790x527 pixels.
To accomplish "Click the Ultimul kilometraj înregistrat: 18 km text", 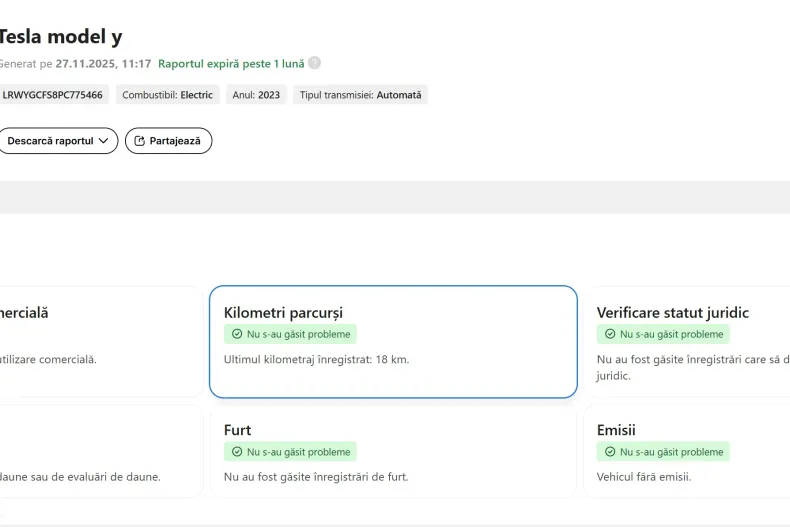I will pyautogui.click(x=316, y=359).
